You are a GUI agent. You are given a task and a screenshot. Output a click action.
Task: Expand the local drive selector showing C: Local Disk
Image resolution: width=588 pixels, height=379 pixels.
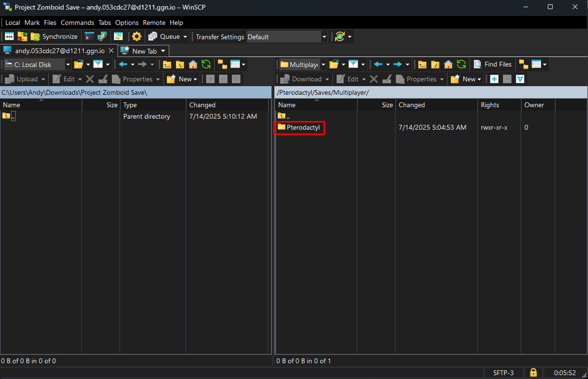pyautogui.click(x=68, y=64)
